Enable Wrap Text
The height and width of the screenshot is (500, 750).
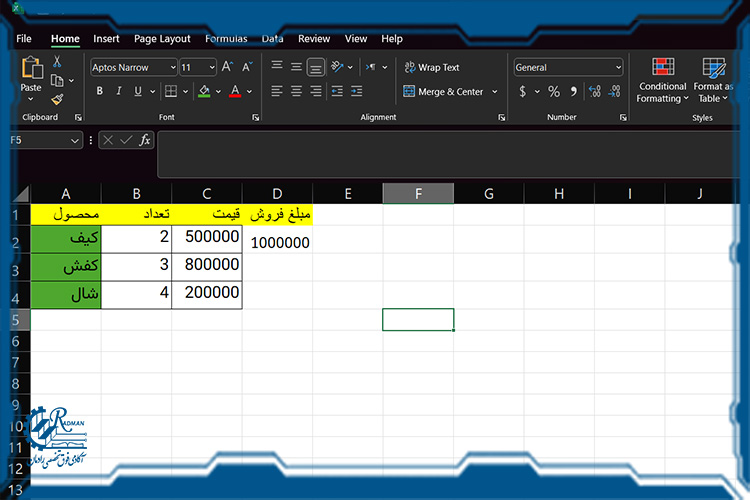431,67
